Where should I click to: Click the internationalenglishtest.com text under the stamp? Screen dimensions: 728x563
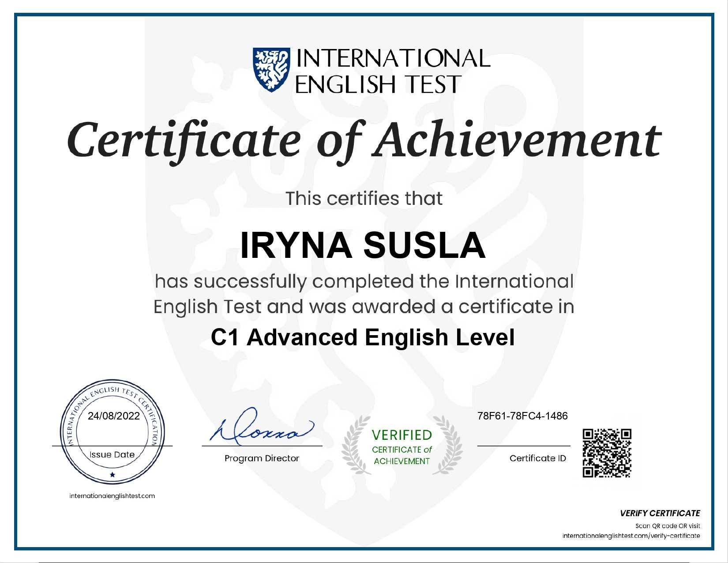(112, 496)
